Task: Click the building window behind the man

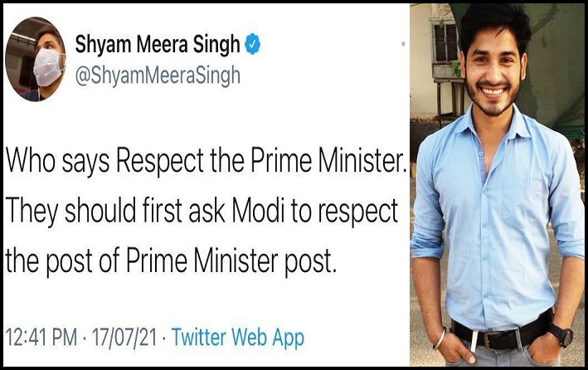Action: click(x=445, y=41)
